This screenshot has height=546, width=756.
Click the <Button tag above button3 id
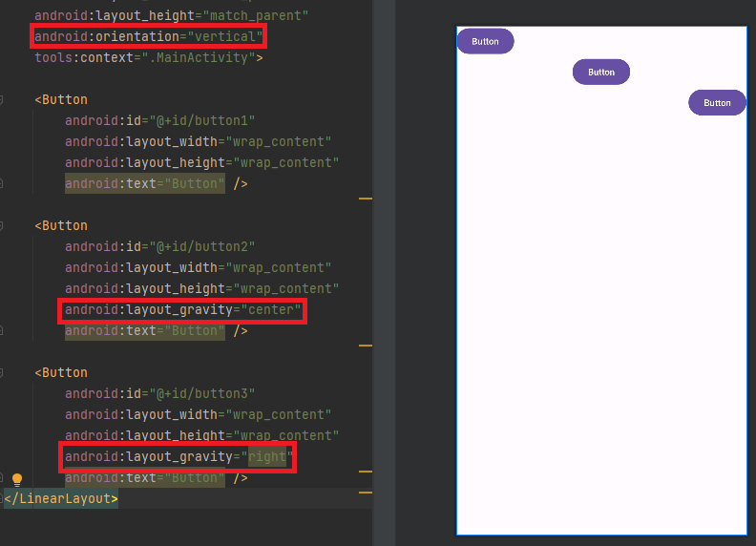(61, 373)
